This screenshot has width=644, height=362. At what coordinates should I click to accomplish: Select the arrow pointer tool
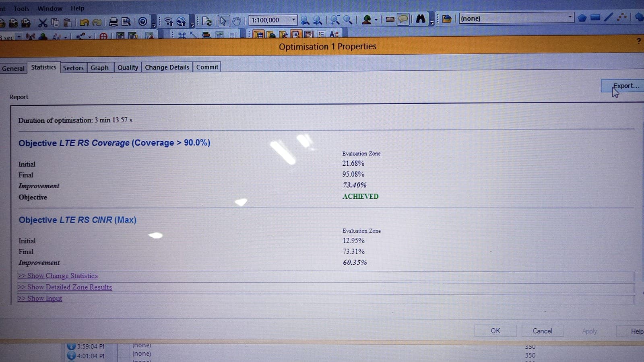coord(223,21)
